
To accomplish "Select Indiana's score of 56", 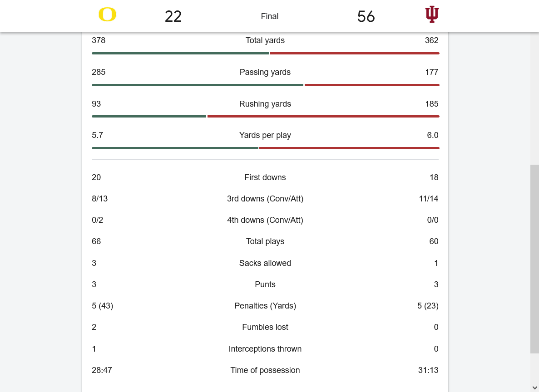I will pos(366,16).
